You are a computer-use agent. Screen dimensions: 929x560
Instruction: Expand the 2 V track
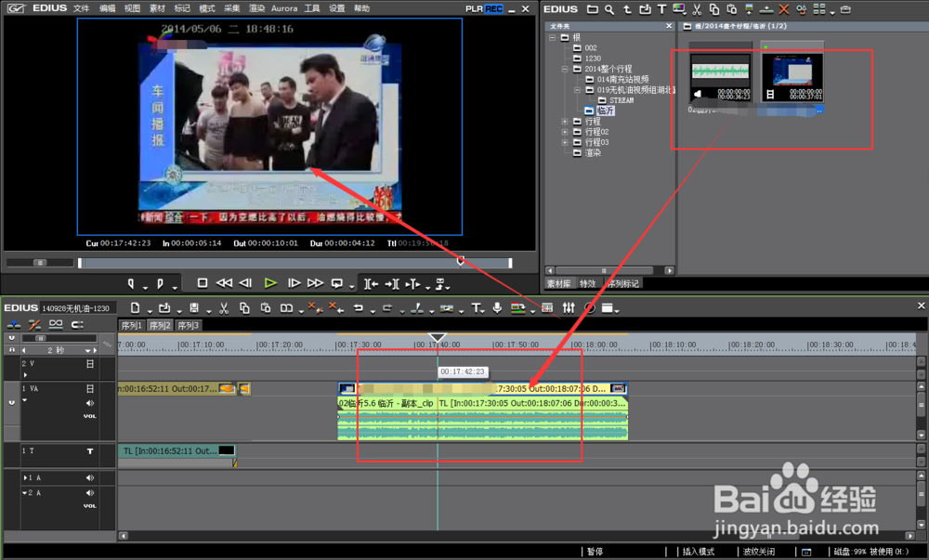click(x=25, y=374)
